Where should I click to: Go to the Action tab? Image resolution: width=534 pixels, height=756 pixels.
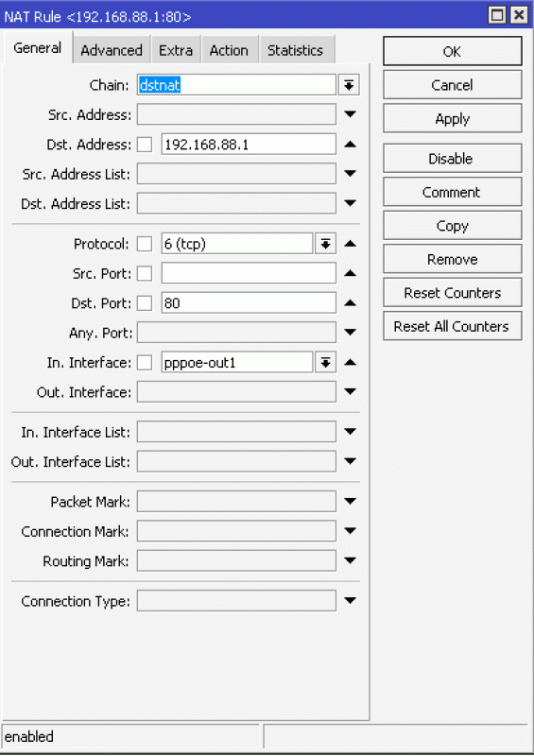(x=229, y=50)
